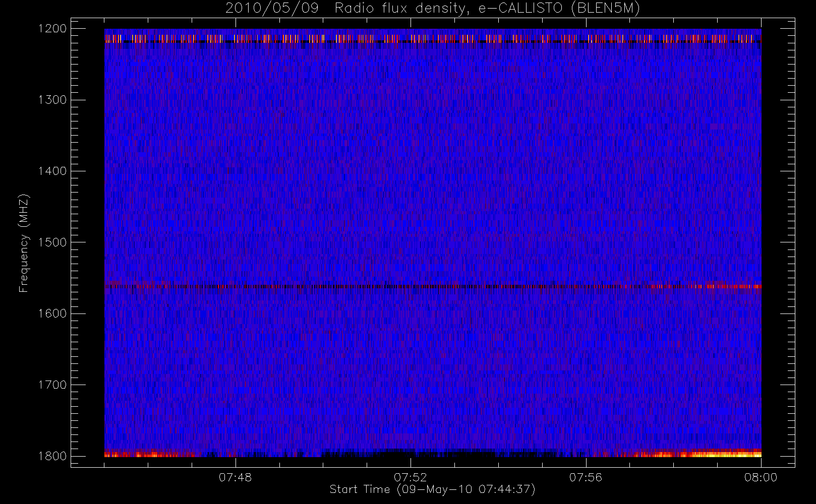Click the 07:56 time tick label
816x504 pixels.
[586, 477]
